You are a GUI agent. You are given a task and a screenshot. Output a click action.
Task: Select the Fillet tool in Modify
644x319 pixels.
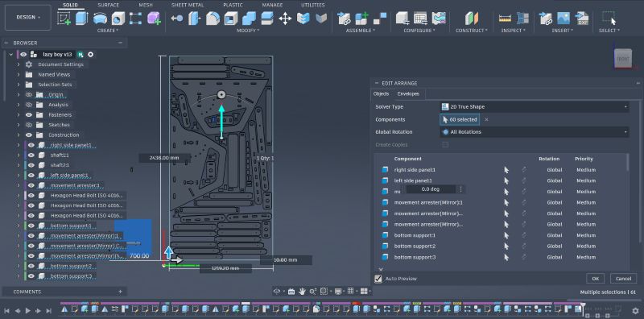pos(213,18)
